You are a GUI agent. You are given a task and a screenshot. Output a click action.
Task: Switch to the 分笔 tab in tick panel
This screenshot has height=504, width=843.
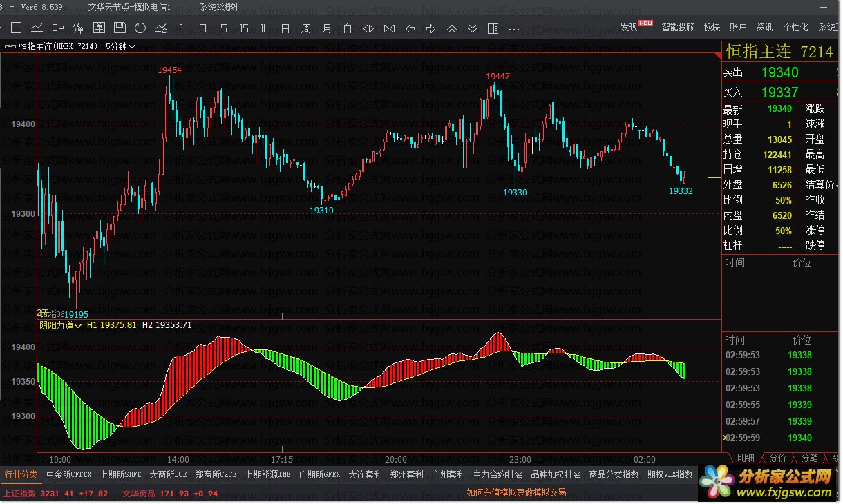[x=809, y=457]
